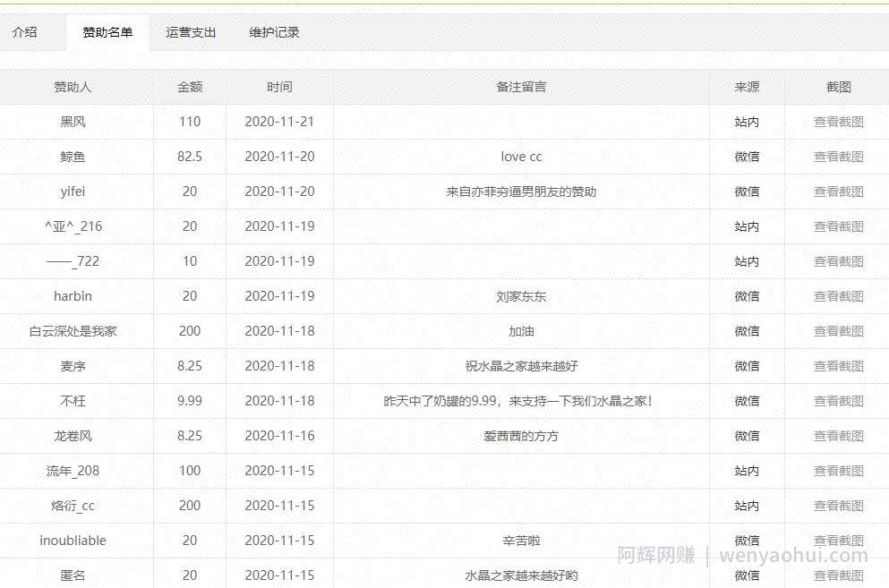This screenshot has width=889, height=588.
Task: Open 查看截图 for inoubliable row
Action: [839, 541]
